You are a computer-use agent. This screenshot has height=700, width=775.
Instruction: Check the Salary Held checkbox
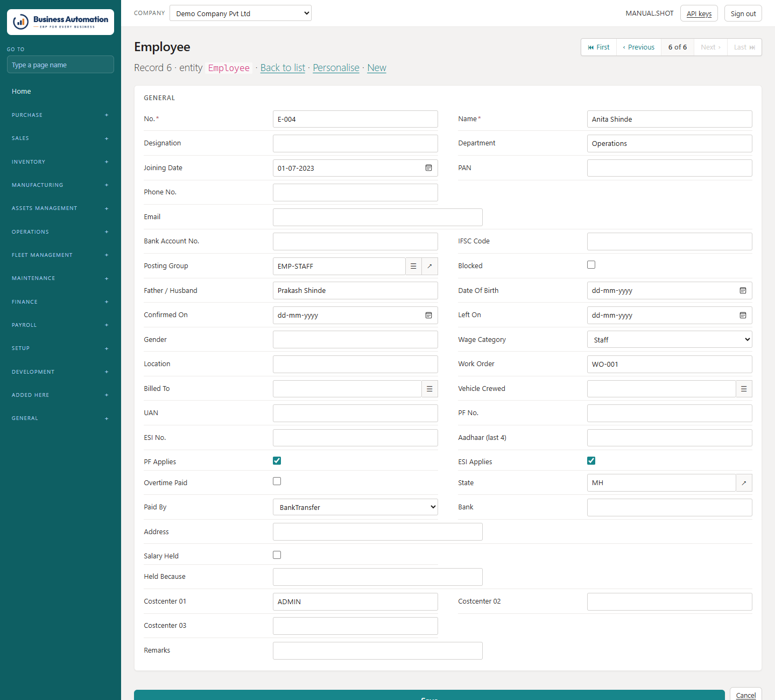coord(277,555)
